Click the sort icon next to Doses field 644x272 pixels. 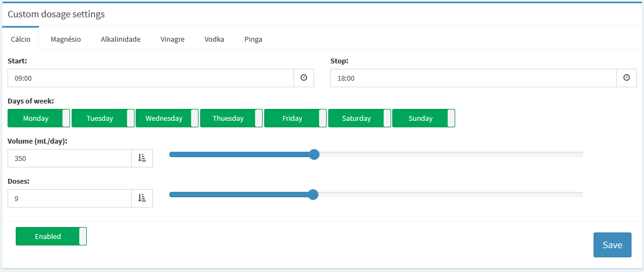142,198
